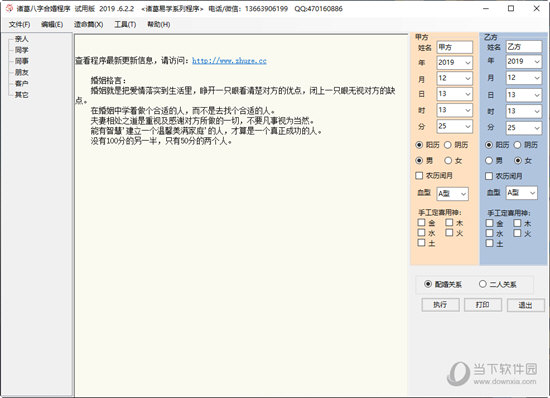Open 乙方 blood type dropdown

tap(532, 193)
